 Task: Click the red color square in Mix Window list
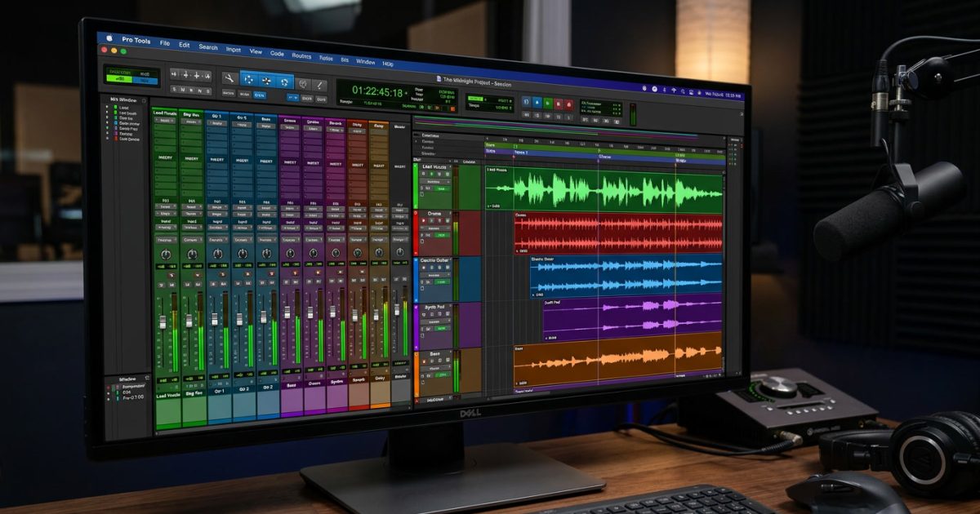(x=115, y=139)
